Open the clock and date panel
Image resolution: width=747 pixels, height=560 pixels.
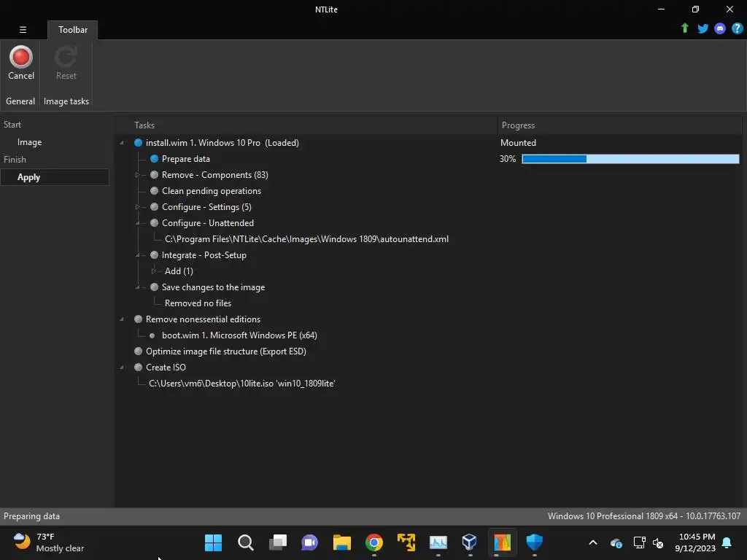pos(695,542)
